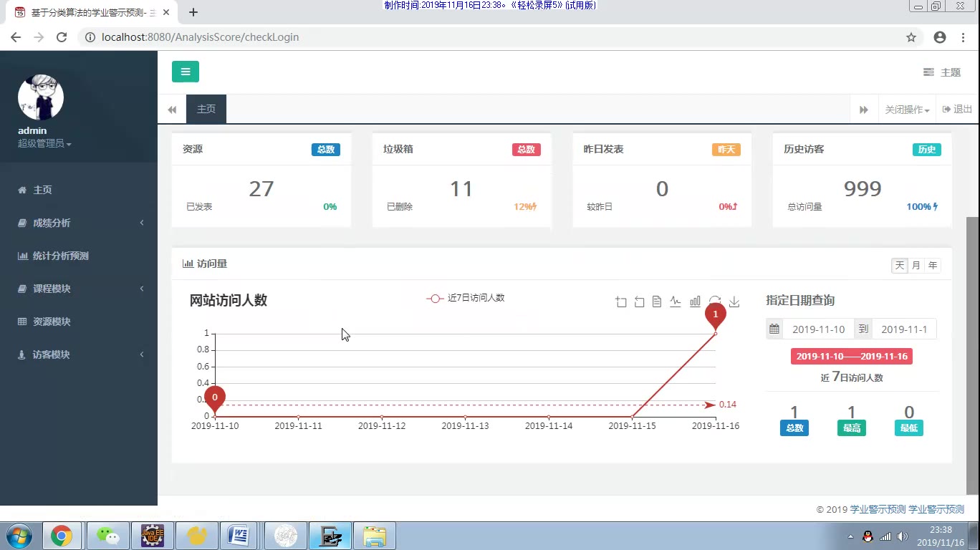Screen dimensions: 980x550
Task: Click the tab scroll-left double arrow
Action: [172, 110]
